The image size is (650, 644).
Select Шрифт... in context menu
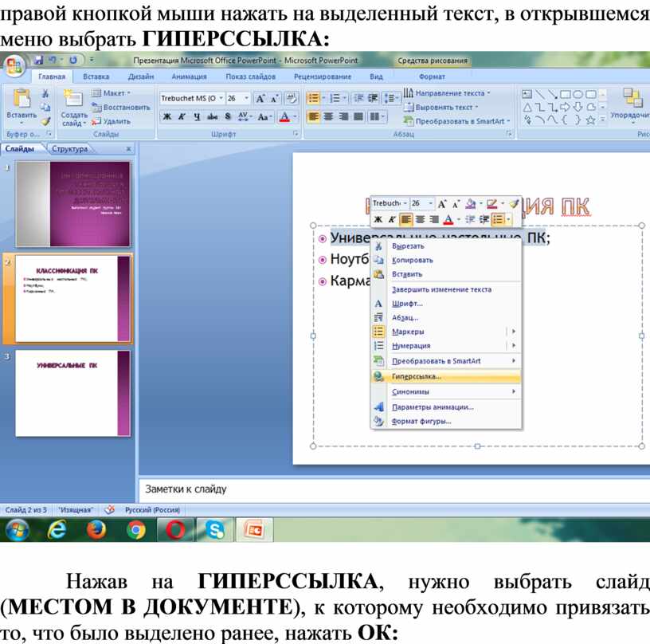pos(445,304)
